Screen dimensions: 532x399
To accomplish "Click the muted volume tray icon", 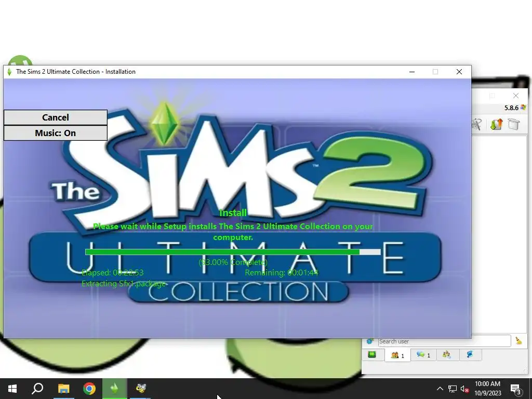I will [464, 389].
